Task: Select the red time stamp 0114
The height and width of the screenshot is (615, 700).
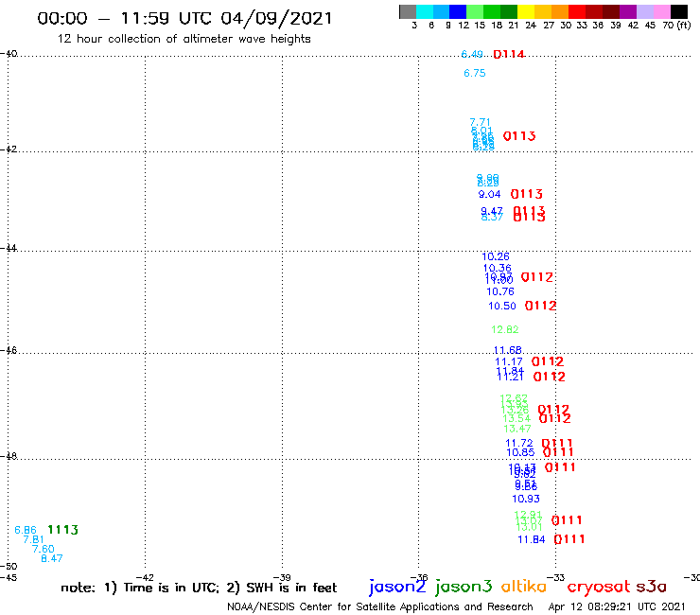Action: click(509, 55)
